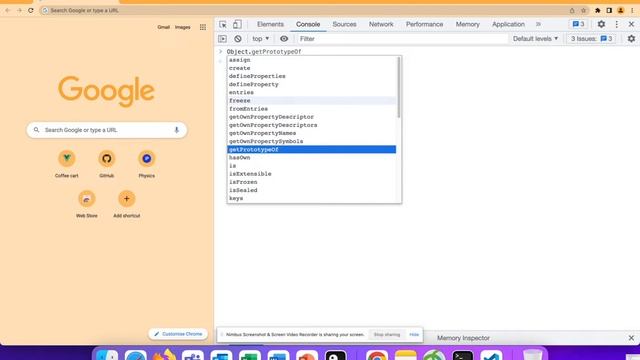
Task: Click the autocomplete list scrollbar
Action: pos(398,88)
